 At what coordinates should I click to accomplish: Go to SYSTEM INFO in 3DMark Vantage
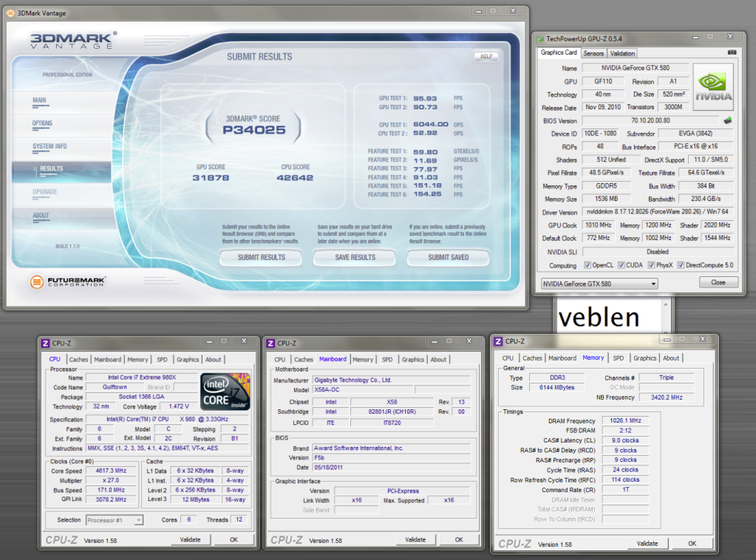pyautogui.click(x=50, y=146)
